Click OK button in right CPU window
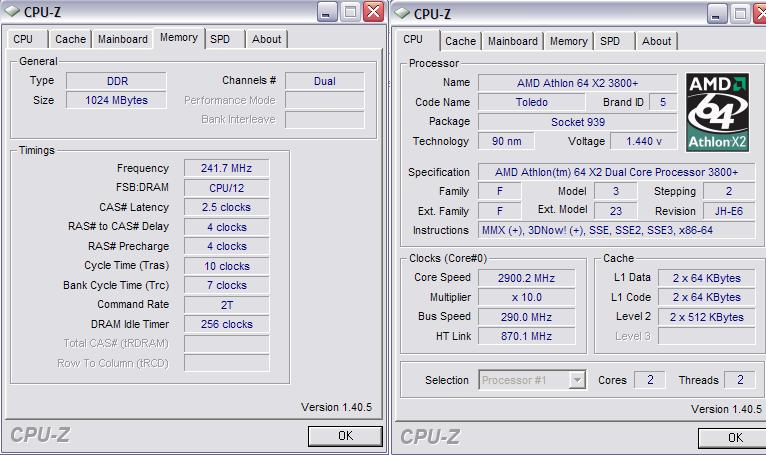This screenshot has width=766, height=455. pos(732,437)
